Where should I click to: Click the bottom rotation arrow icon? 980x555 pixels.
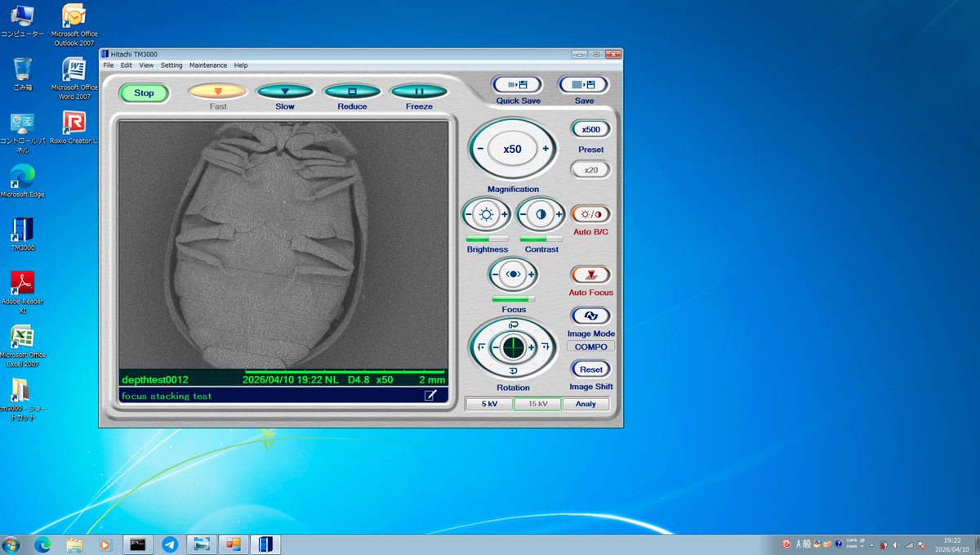tap(514, 370)
